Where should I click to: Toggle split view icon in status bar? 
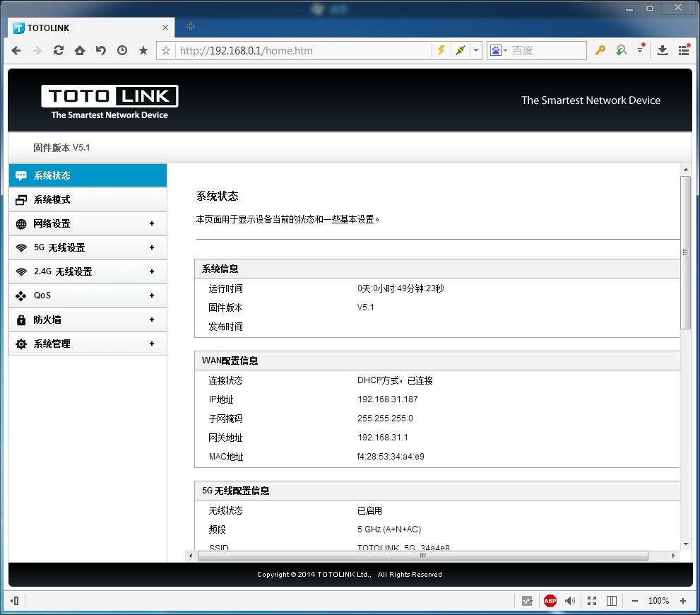(x=612, y=601)
